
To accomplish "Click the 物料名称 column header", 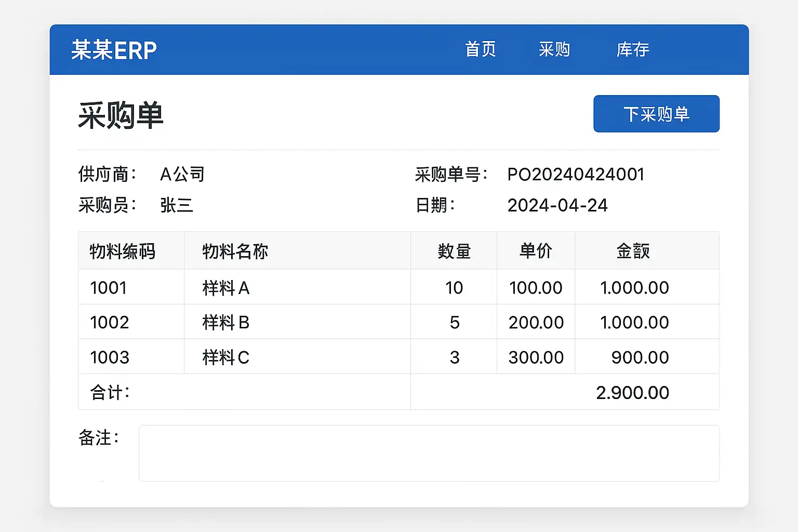I will point(235,251).
